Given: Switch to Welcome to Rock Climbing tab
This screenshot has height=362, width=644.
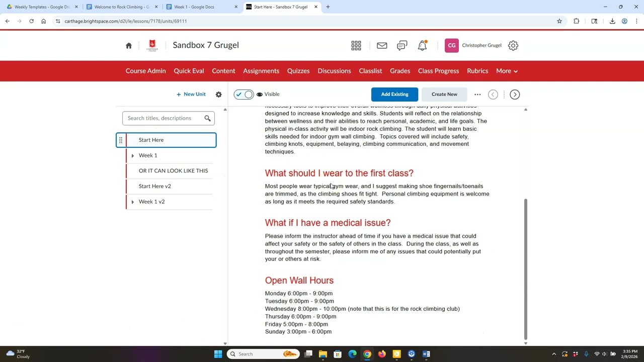Looking at the screenshot, I should (x=122, y=7).
